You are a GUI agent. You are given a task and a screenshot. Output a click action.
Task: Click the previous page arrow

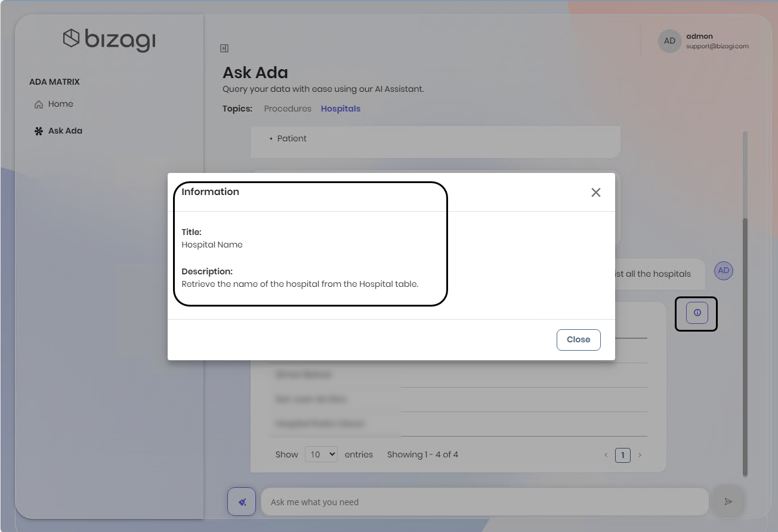coord(606,455)
